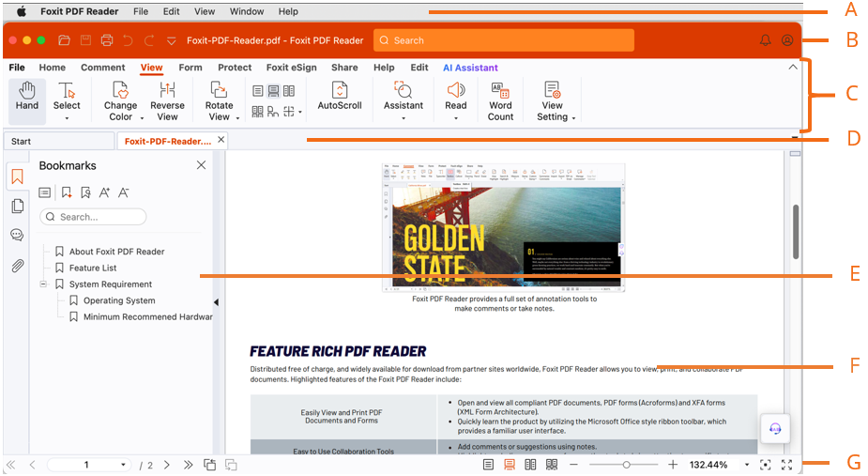Open View Setting

553,100
